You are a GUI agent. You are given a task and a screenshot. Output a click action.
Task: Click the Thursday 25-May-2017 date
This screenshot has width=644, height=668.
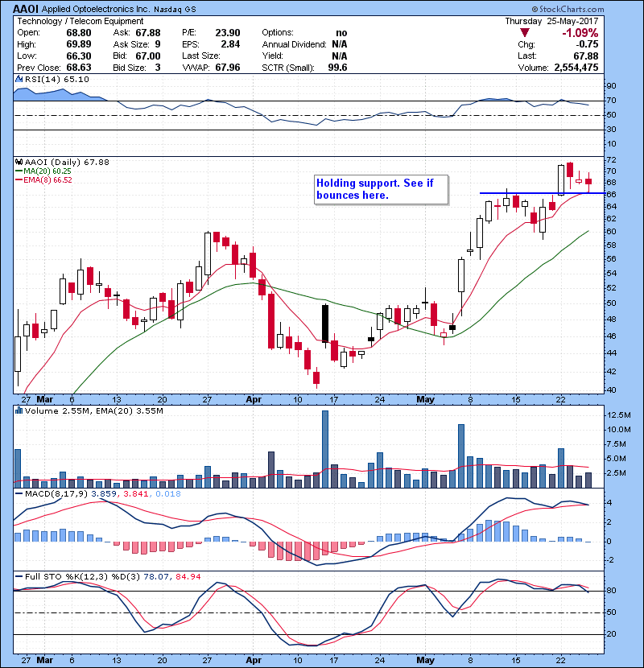tap(551, 21)
